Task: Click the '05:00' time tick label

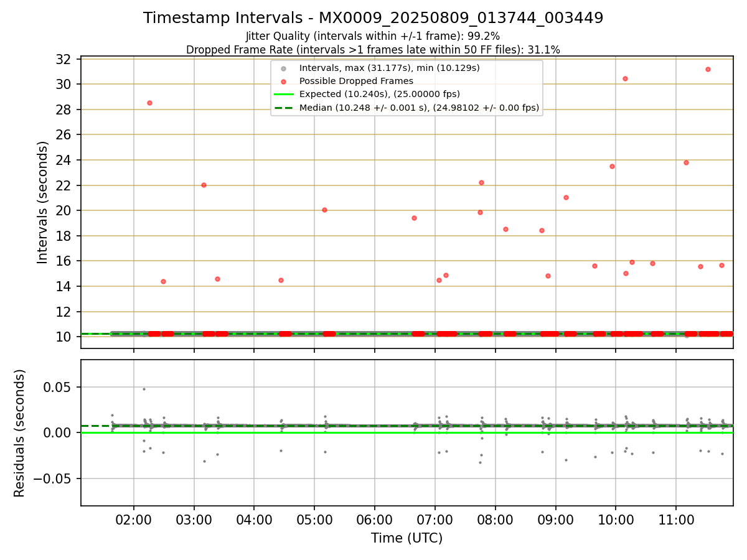Action: click(x=314, y=520)
